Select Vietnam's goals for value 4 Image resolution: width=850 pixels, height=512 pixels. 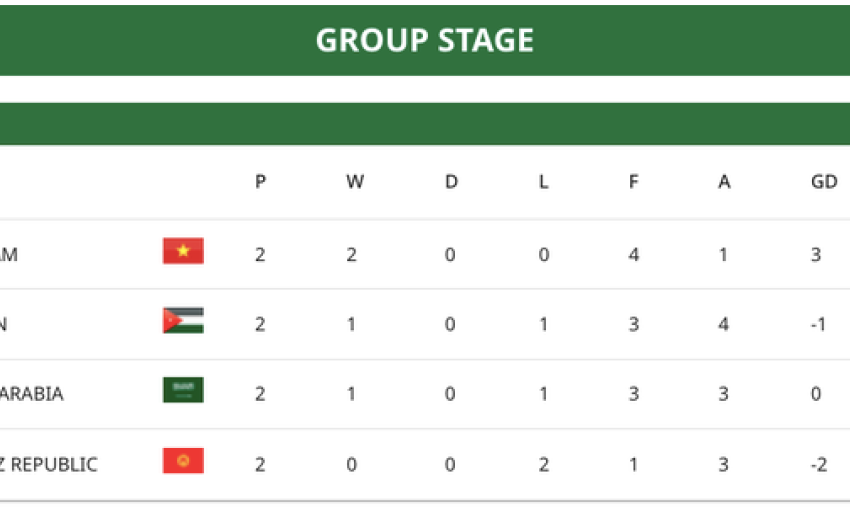(634, 255)
